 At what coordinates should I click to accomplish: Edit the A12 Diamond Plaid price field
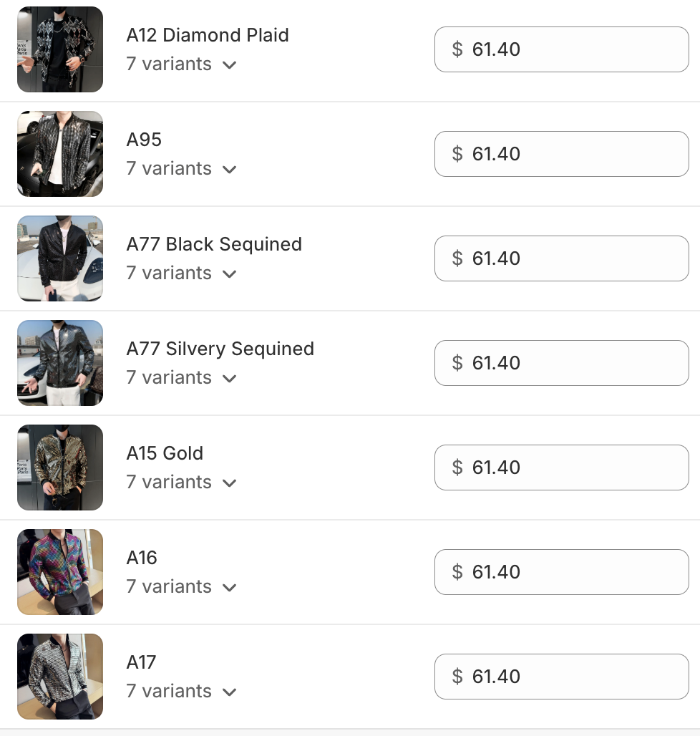click(x=561, y=49)
